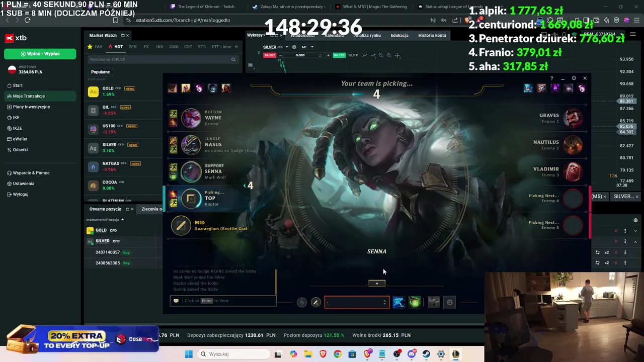Viewport: 644px width, 362px height.
Task: Sort by Instrument/Pozycja column header
Action: [105, 220]
